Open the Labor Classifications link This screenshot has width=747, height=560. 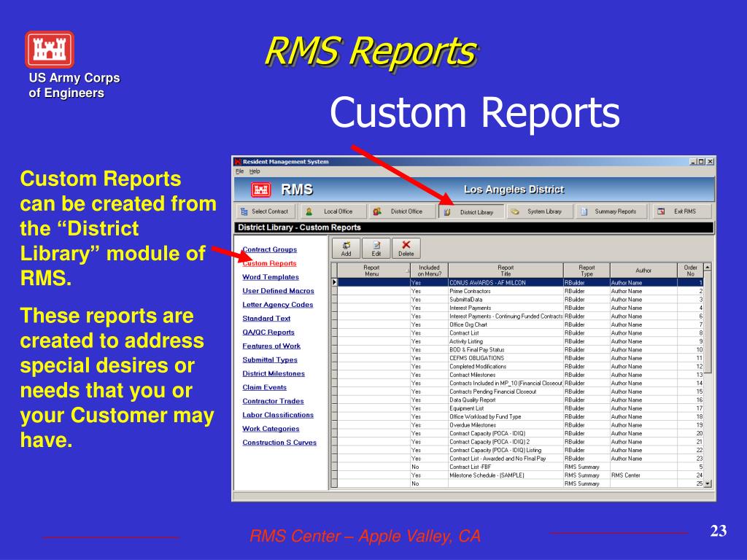(278, 415)
